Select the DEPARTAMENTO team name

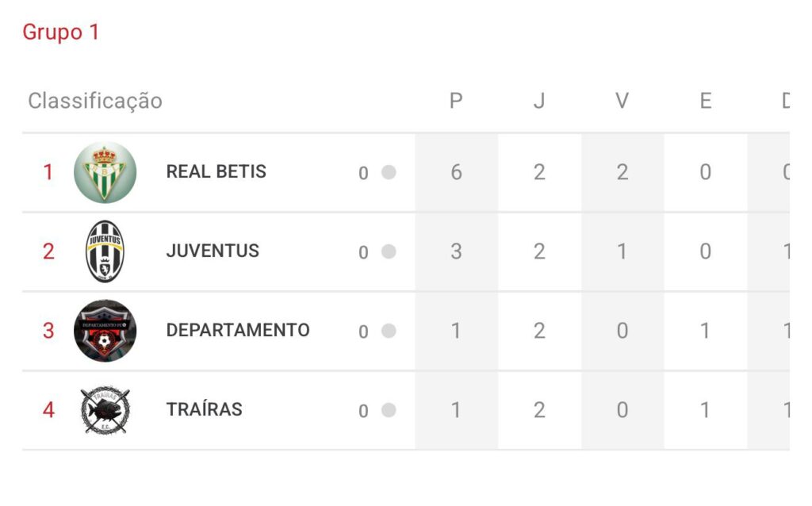[x=238, y=330]
